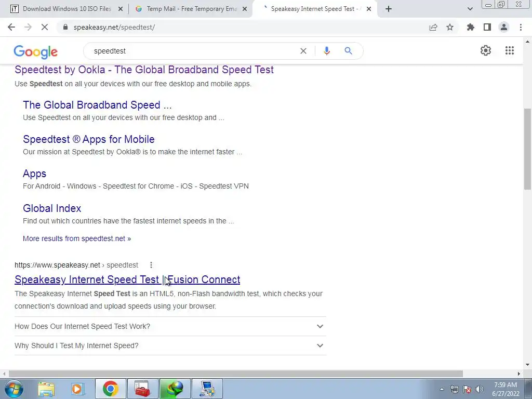Screen dimensions: 532x399
Task: Share this page from the address bar
Action: point(433,27)
